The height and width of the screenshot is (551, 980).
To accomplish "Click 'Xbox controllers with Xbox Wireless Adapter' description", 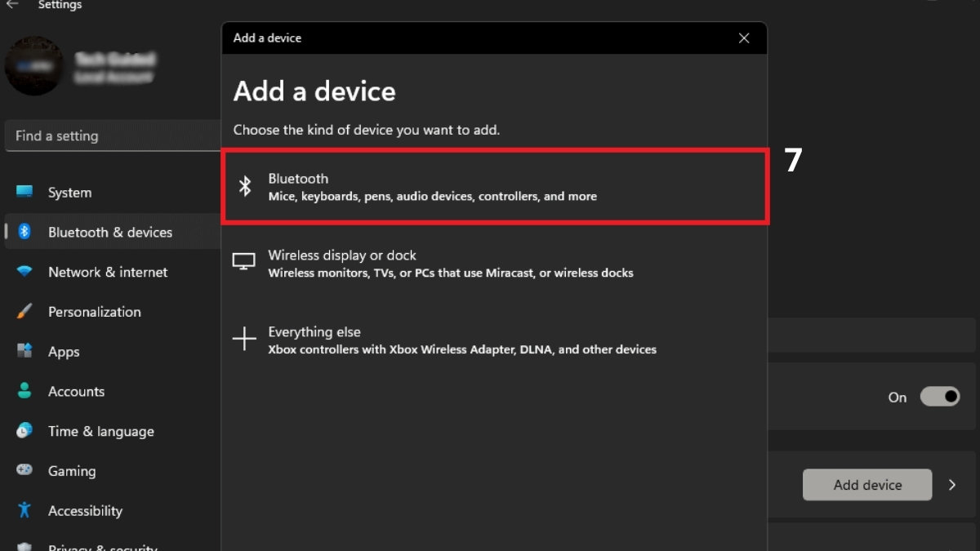I will click(x=462, y=349).
